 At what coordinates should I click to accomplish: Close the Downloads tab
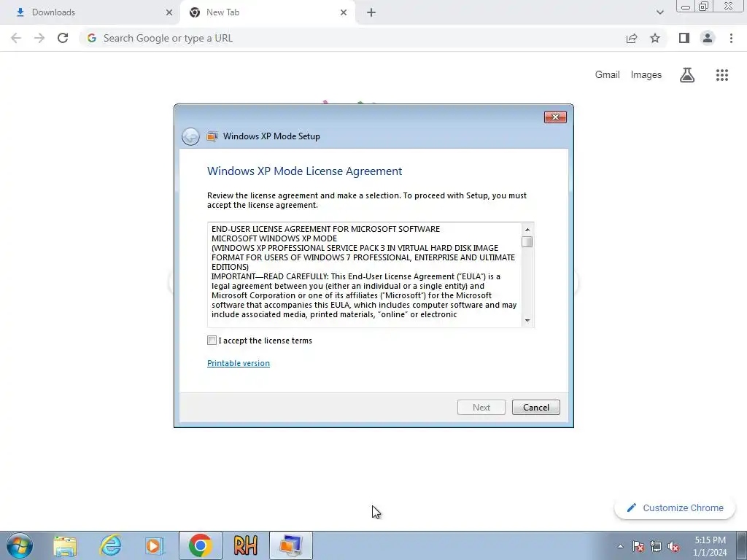(169, 13)
